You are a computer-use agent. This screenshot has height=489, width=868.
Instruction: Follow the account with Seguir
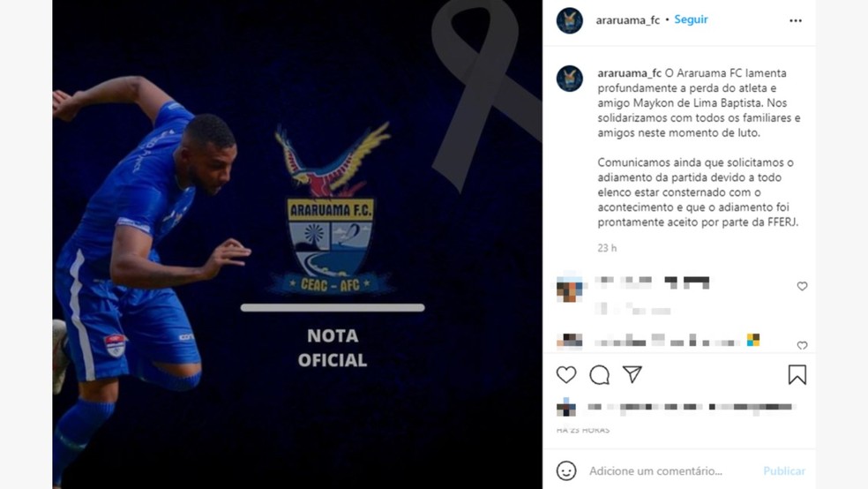coord(691,19)
